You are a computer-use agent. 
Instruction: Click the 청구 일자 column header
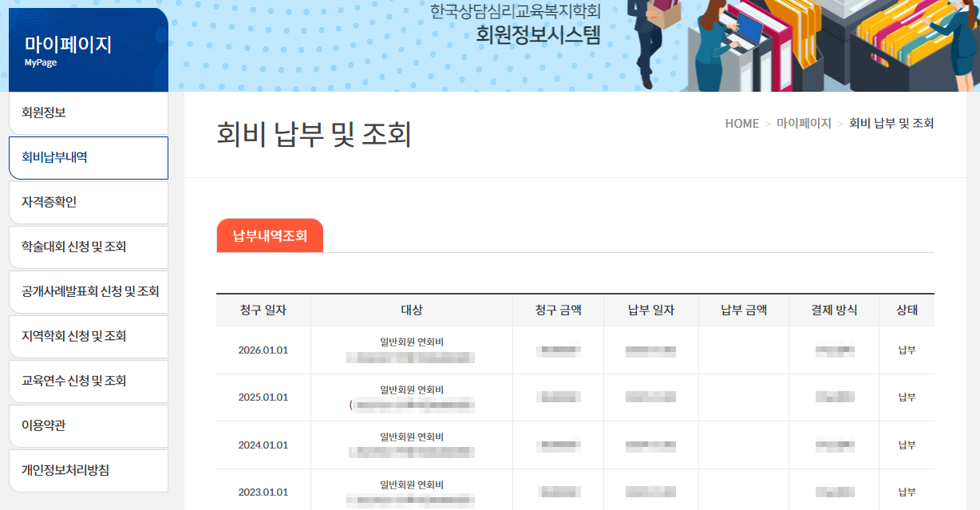(x=263, y=310)
